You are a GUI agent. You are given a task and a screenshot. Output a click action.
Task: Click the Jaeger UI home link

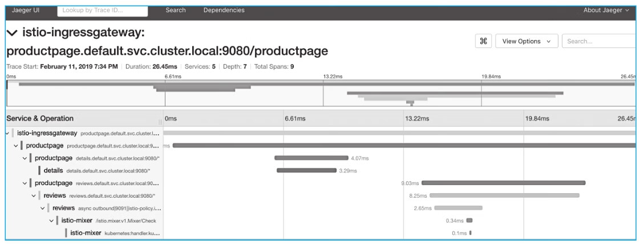(x=23, y=10)
